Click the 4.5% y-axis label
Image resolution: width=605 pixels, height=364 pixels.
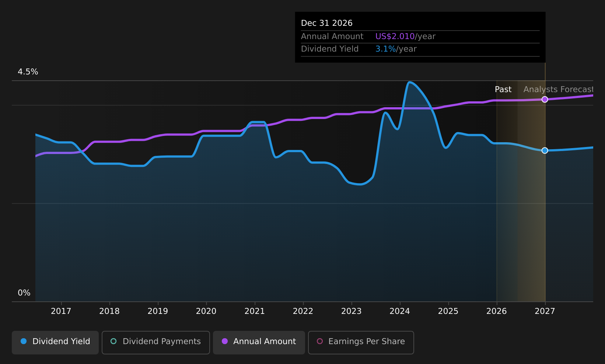[x=28, y=72]
